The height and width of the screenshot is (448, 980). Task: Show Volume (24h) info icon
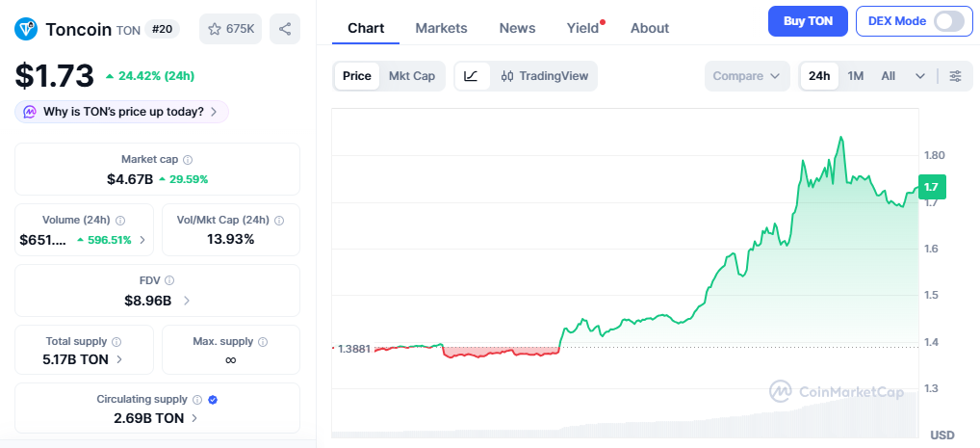click(x=120, y=221)
